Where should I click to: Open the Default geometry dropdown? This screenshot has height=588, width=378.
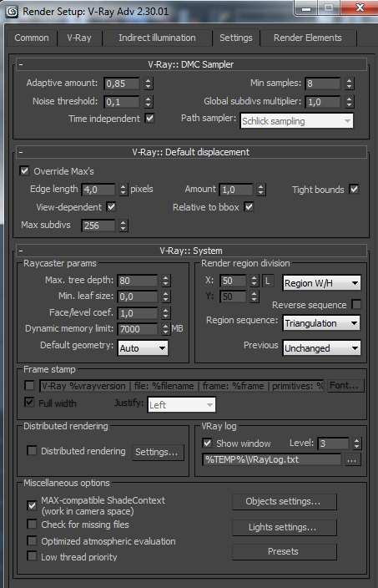click(x=143, y=348)
